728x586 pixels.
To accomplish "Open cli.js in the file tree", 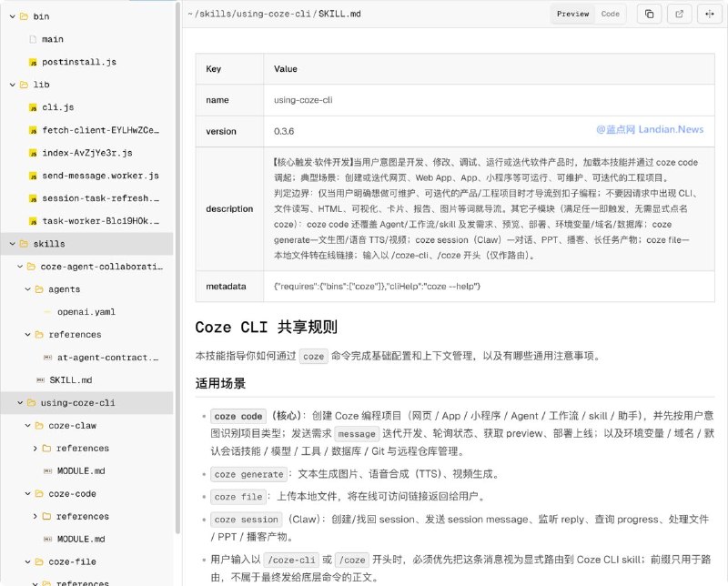I will coord(58,107).
